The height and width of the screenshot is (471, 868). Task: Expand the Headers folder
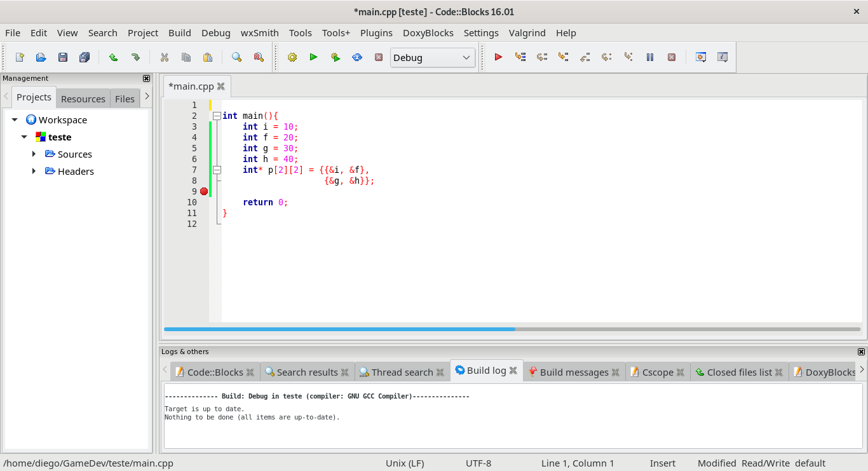[x=34, y=171]
